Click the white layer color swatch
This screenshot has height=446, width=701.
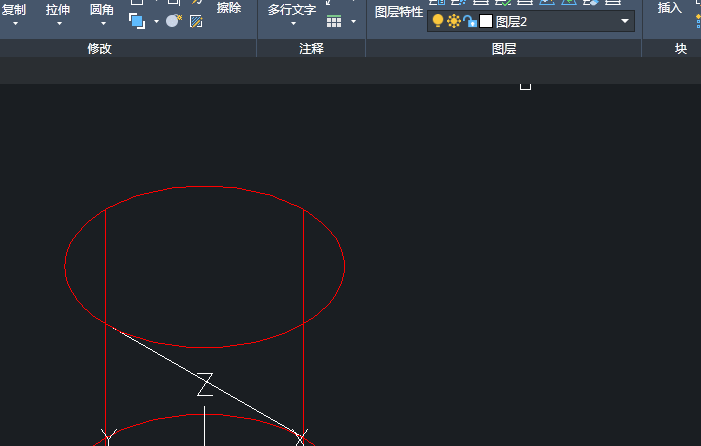486,21
